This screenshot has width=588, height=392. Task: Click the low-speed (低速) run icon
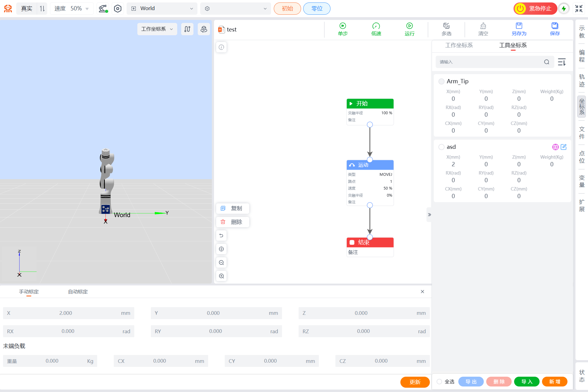point(376,26)
